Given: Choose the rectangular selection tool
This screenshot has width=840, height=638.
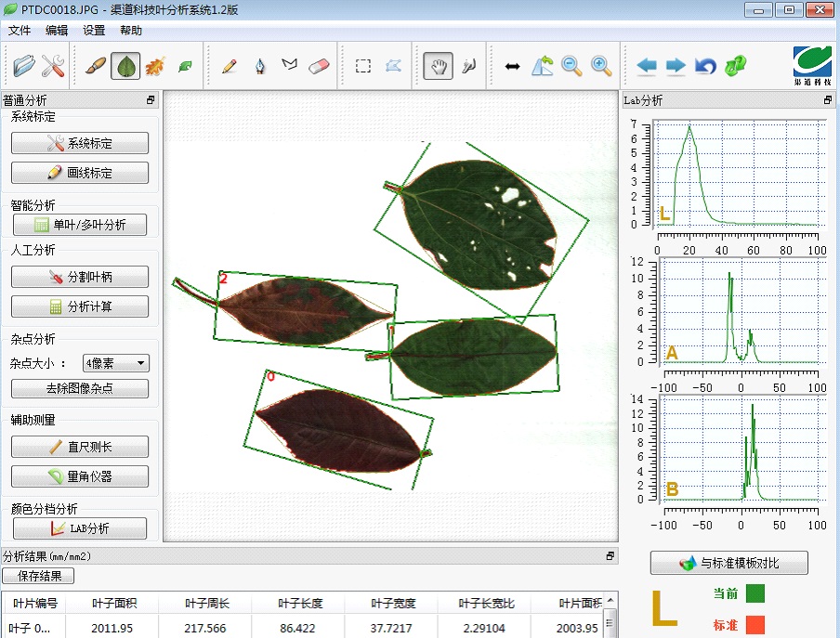Looking at the screenshot, I should [x=363, y=66].
